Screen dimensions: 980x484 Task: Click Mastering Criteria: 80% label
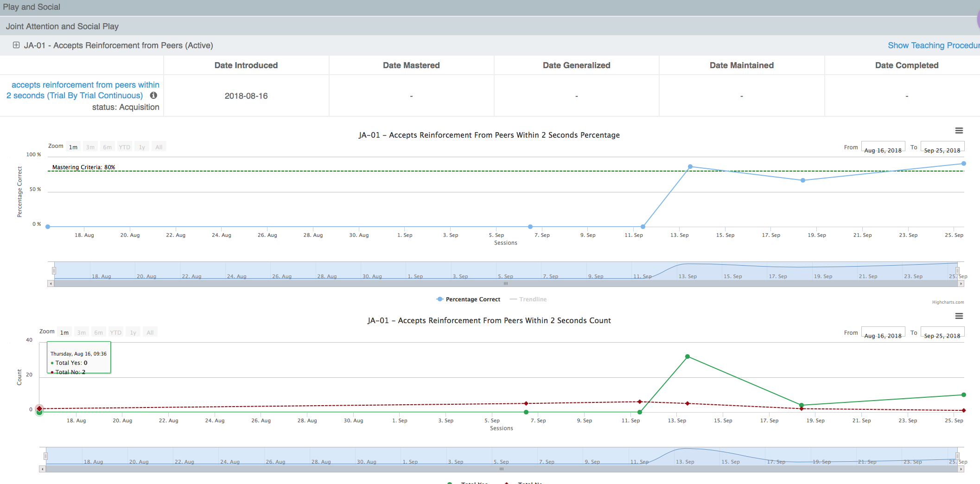tap(83, 167)
